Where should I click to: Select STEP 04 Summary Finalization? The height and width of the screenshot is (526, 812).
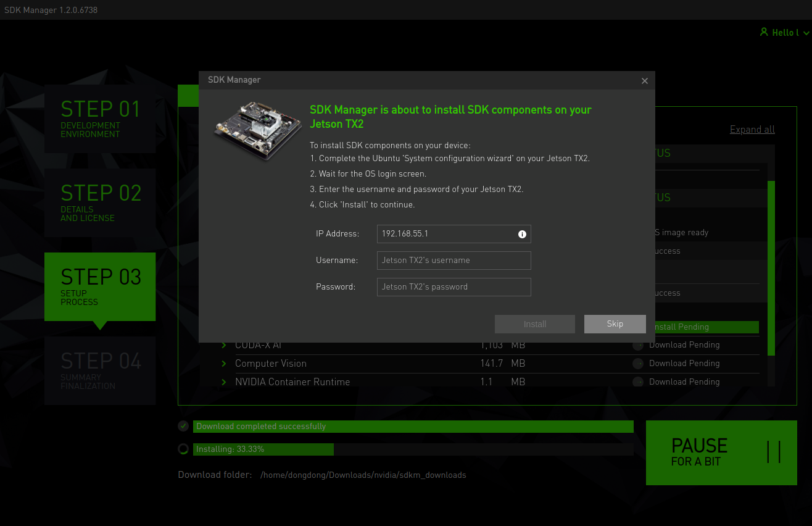pos(100,370)
